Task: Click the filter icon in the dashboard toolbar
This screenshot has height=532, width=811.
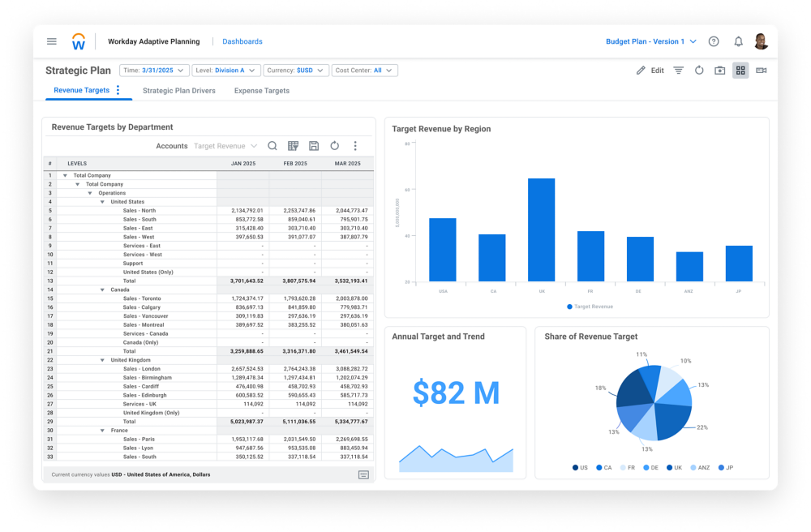Action: point(680,70)
